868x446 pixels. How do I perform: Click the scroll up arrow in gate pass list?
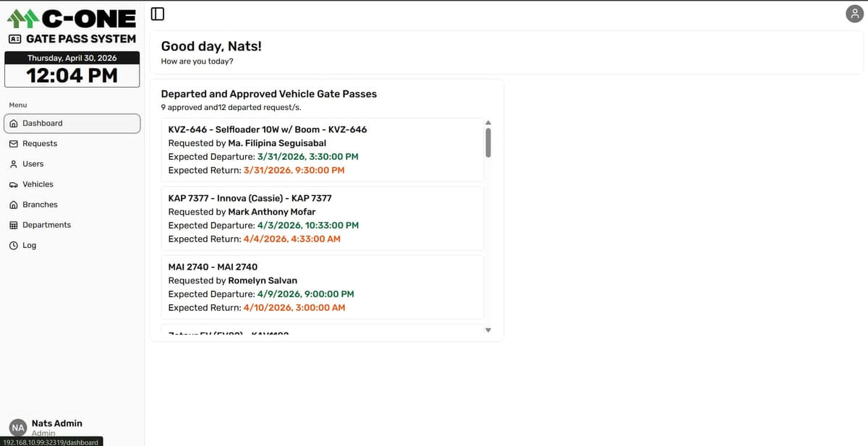[x=488, y=122]
